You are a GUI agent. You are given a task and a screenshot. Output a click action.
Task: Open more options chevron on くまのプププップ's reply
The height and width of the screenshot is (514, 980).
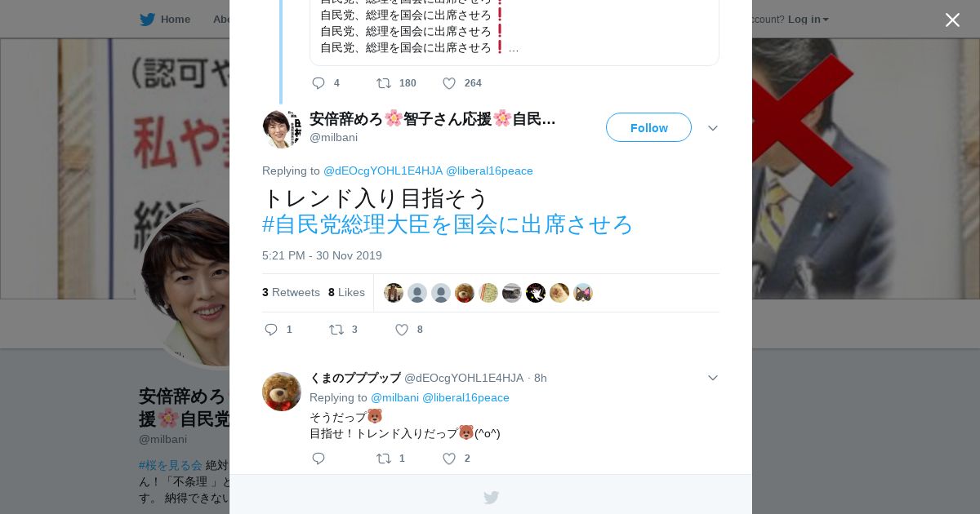coord(713,378)
